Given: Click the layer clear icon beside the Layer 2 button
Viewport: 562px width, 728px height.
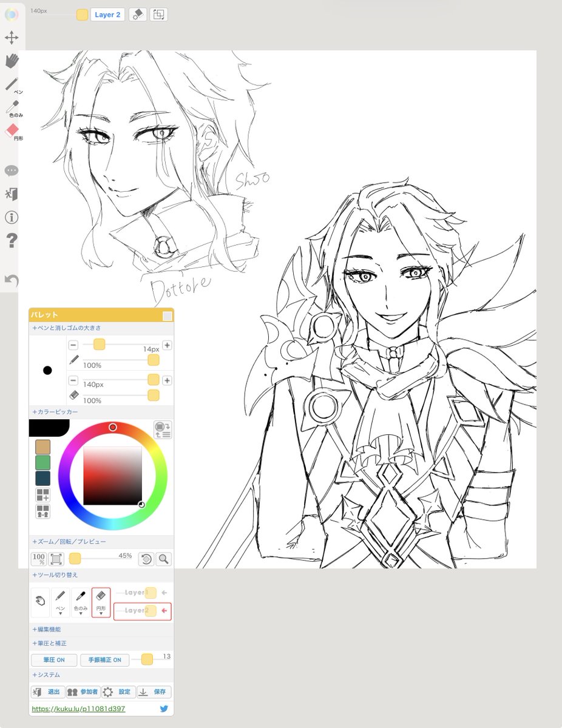Looking at the screenshot, I should click(138, 15).
